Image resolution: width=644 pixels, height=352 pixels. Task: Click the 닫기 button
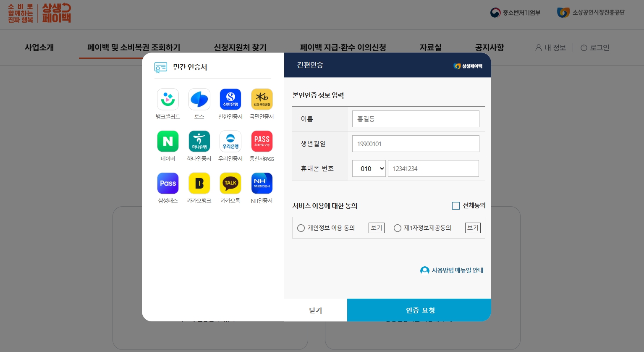[316, 310]
